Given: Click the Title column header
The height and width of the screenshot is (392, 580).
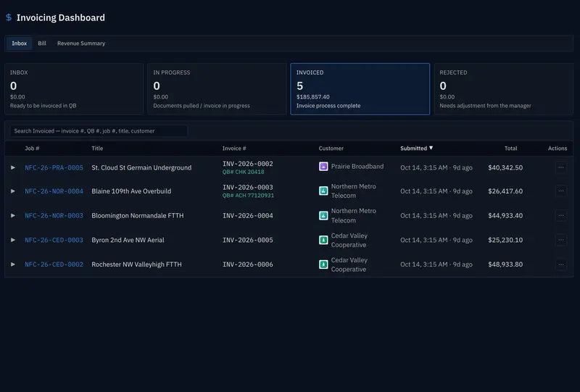Looking at the screenshot, I should tap(97, 149).
